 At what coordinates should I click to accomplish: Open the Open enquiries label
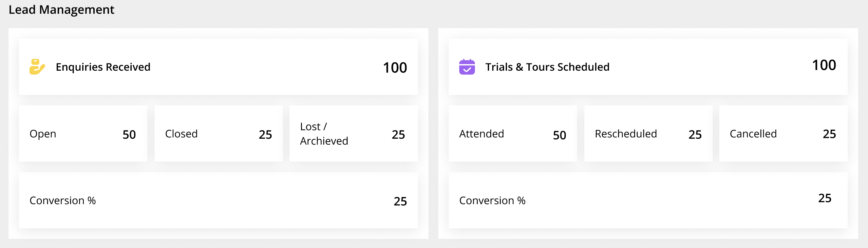point(43,133)
